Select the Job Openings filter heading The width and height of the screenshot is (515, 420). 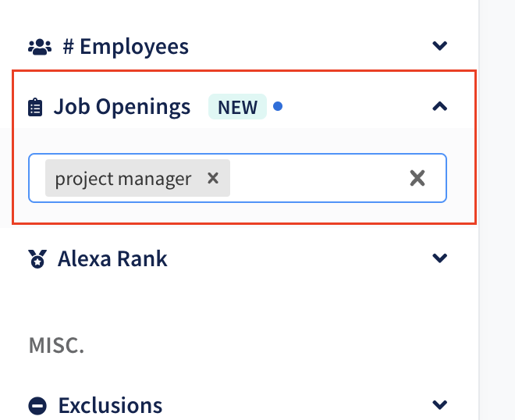[123, 107]
